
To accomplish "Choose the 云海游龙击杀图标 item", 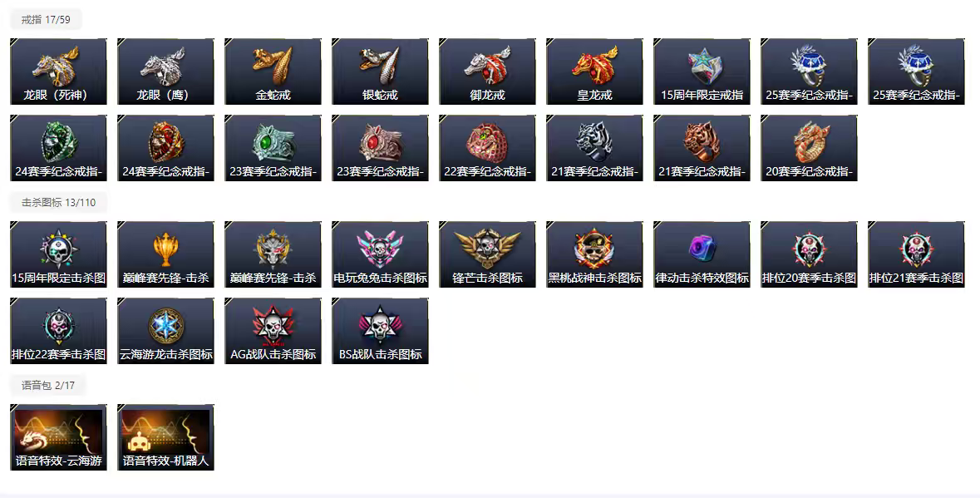I will [165, 331].
